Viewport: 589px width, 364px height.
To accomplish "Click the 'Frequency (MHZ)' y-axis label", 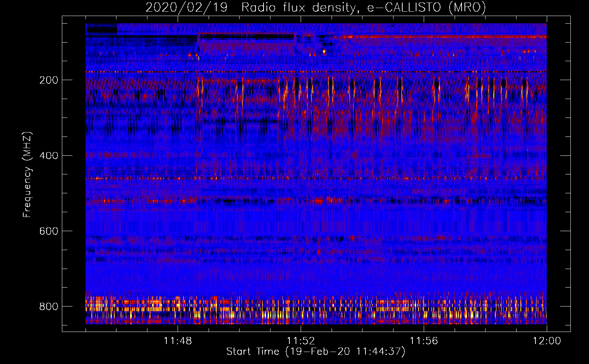I will coord(27,174).
